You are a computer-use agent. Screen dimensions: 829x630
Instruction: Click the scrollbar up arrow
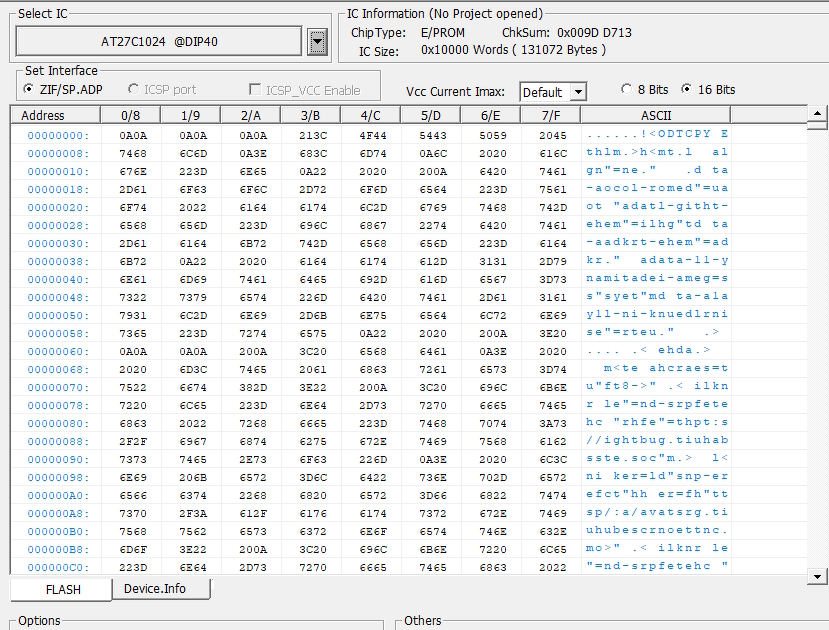(x=817, y=113)
